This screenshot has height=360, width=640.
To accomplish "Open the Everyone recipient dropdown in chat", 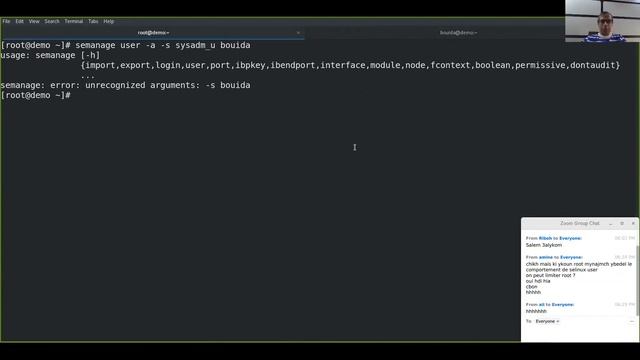I will tap(547, 321).
